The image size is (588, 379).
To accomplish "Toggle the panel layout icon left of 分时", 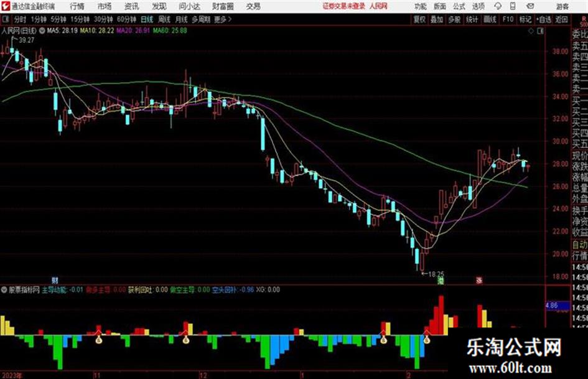I will click(5, 19).
